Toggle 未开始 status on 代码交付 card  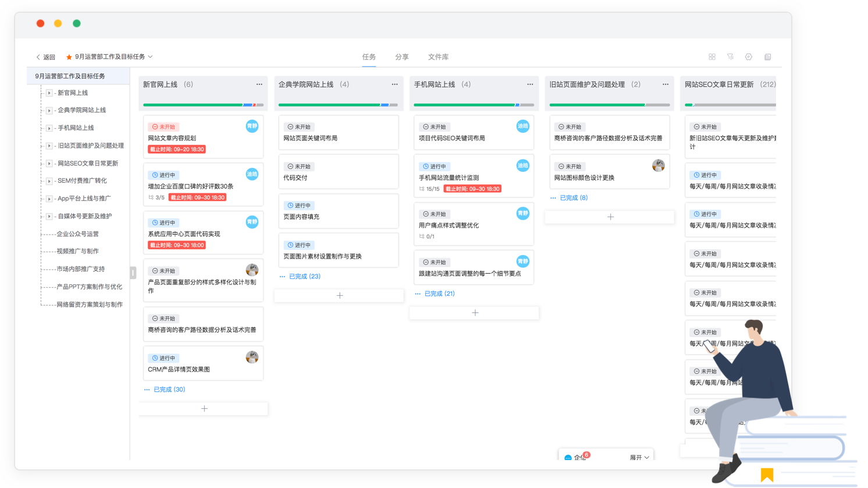(299, 167)
